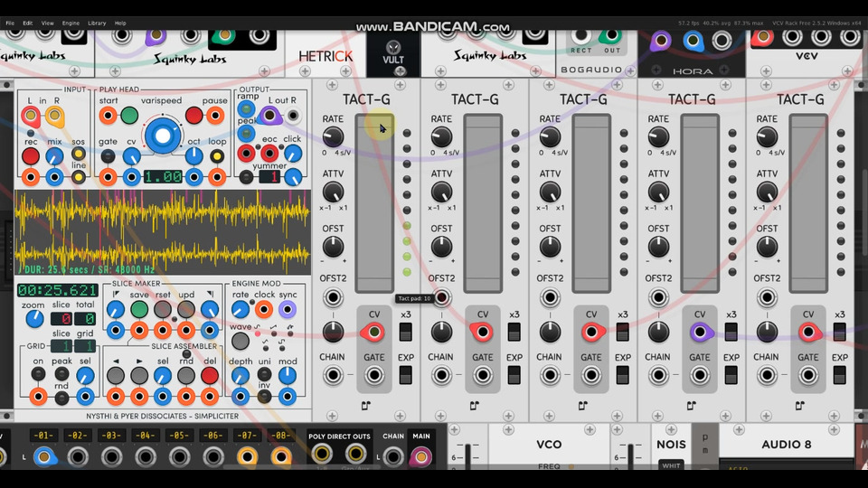Click the 00:25.621 time display
This screenshot has width=868, height=488.
tap(58, 290)
